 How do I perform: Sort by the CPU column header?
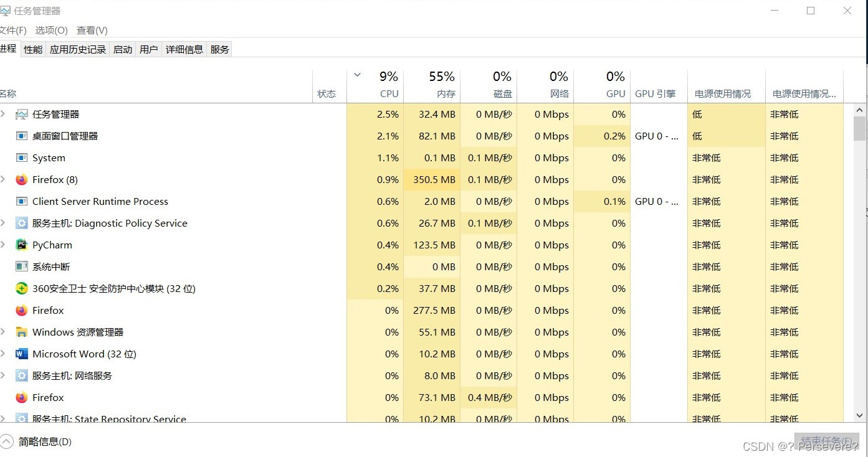(375, 86)
